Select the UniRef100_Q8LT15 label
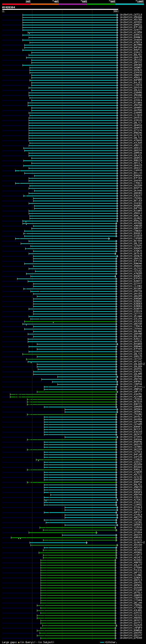146x644 pixels. coord(131,354)
